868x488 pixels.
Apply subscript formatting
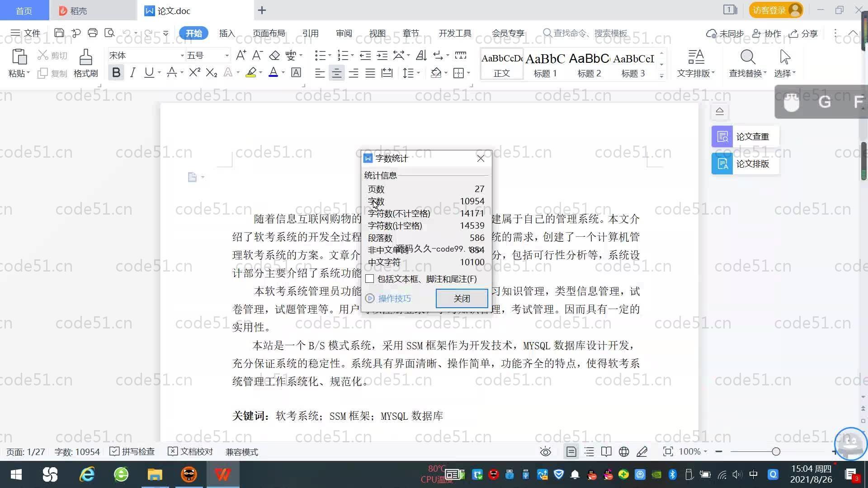[212, 72]
